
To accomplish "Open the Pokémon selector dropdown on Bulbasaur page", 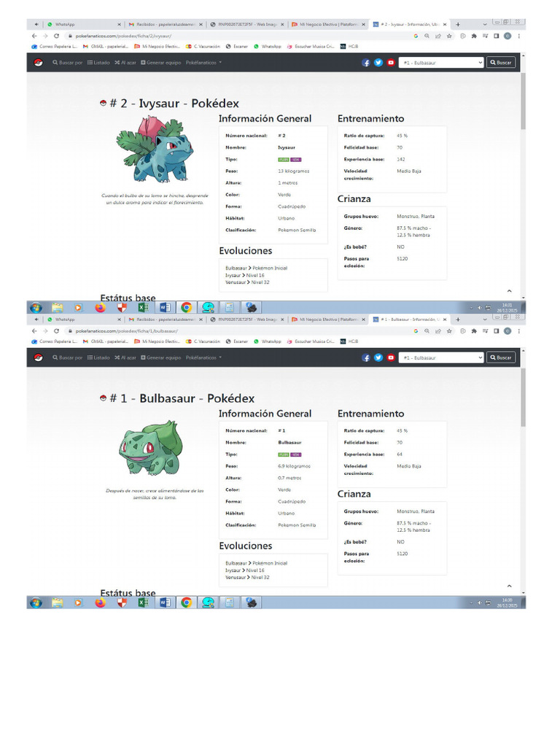I will (x=441, y=357).
